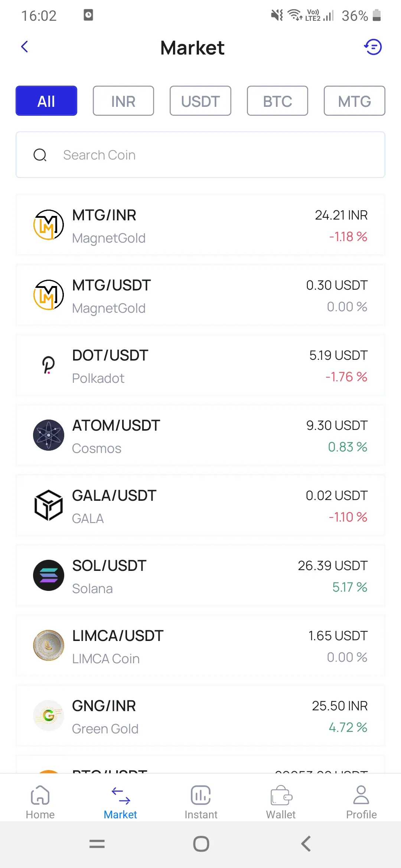The height and width of the screenshot is (868, 401).
Task: Select the All filter tab
Action: [46, 101]
